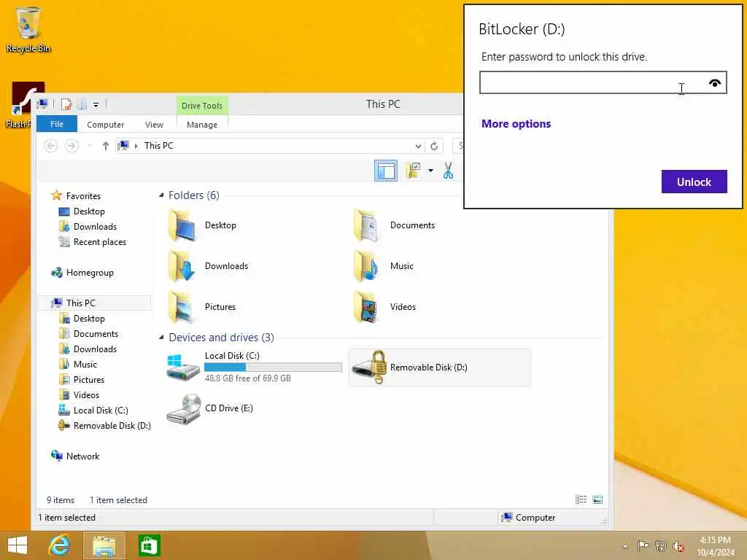
Task: Collapse the Devices and drives (3) group
Action: (x=161, y=338)
